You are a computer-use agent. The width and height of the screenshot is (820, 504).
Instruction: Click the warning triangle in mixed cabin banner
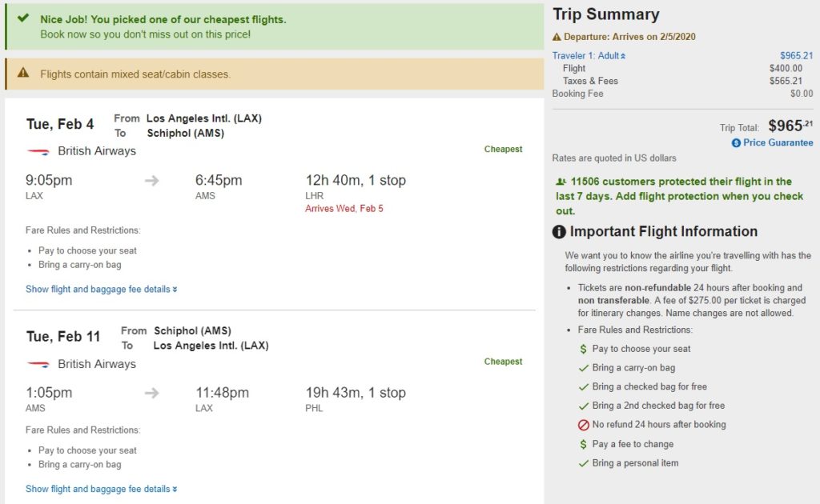click(x=22, y=74)
